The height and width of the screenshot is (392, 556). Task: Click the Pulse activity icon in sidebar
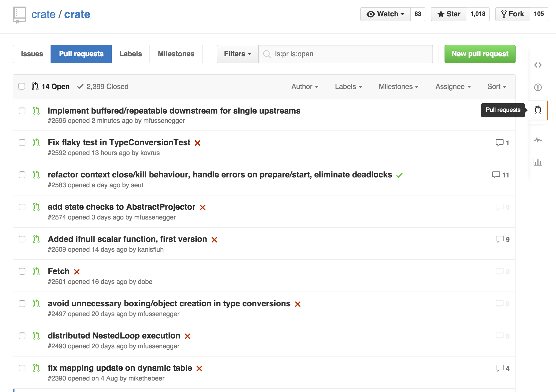click(538, 140)
